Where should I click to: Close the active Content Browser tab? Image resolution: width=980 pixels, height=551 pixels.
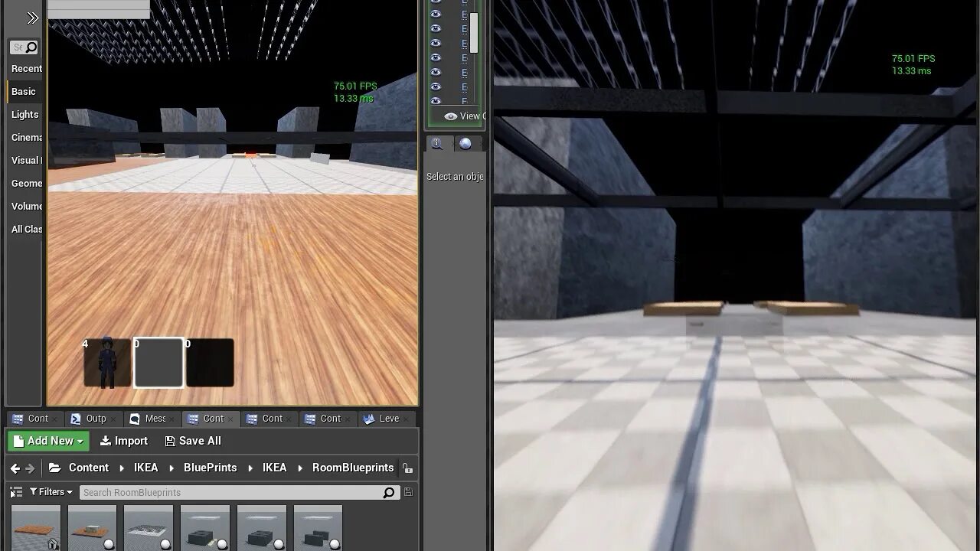click(x=230, y=419)
